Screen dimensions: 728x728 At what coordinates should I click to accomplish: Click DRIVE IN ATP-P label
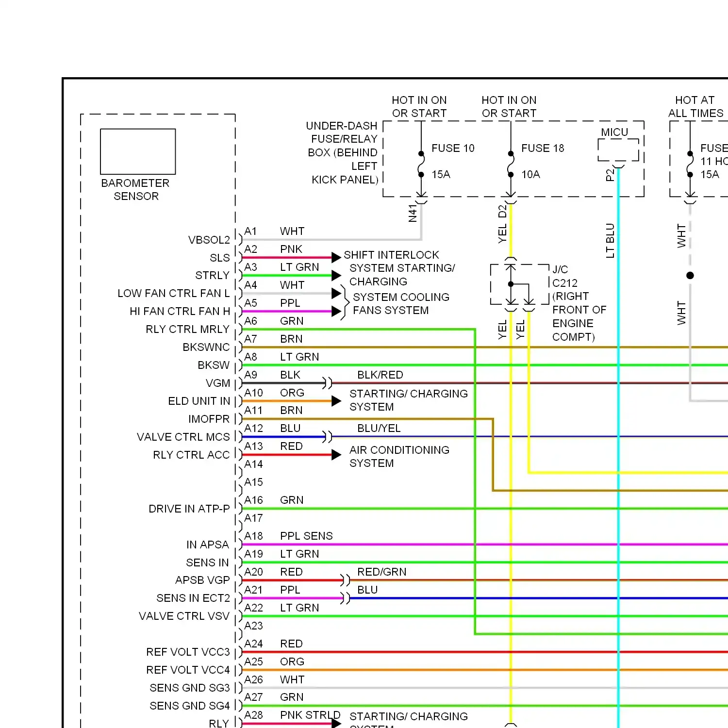tap(189, 509)
